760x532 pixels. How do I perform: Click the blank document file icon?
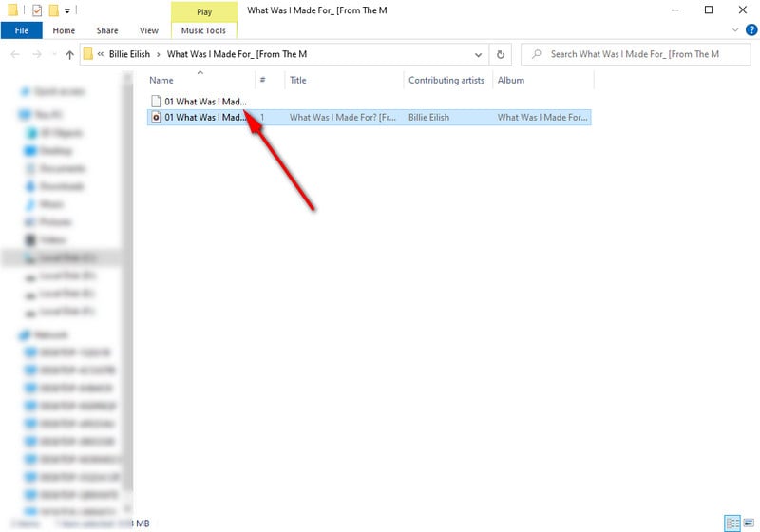[156, 102]
